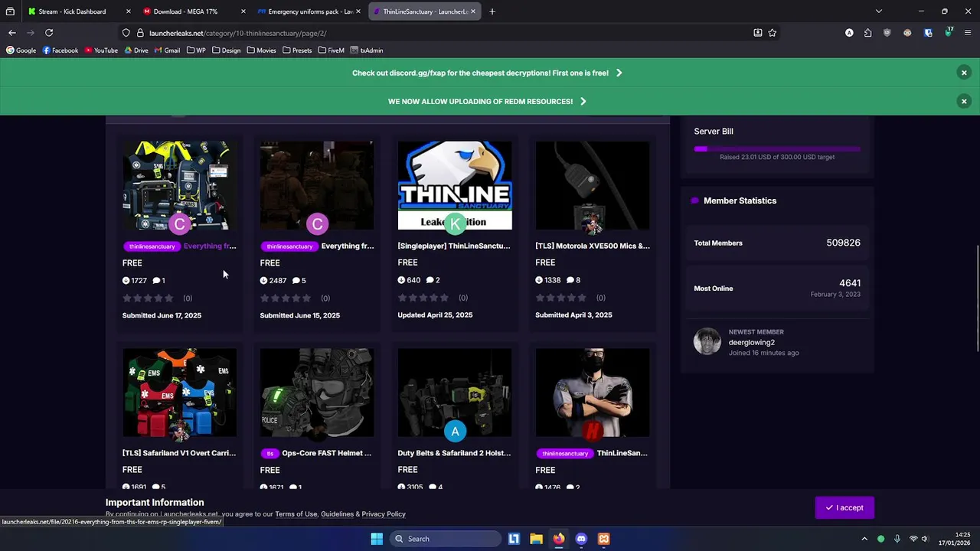Open the XAMPP app in taskbar
This screenshot has width=980, height=551.
(604, 539)
